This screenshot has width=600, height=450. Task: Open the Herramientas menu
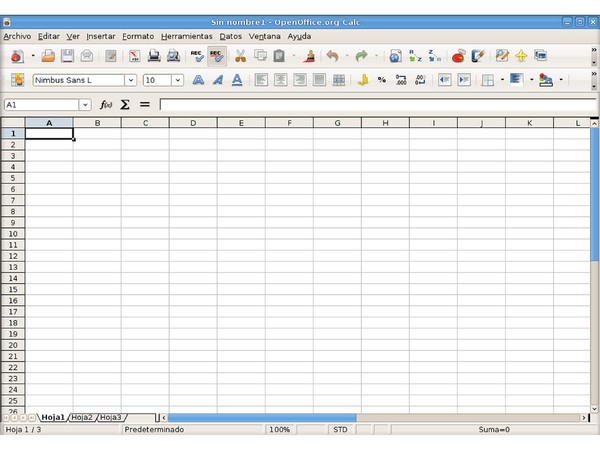pos(186,36)
